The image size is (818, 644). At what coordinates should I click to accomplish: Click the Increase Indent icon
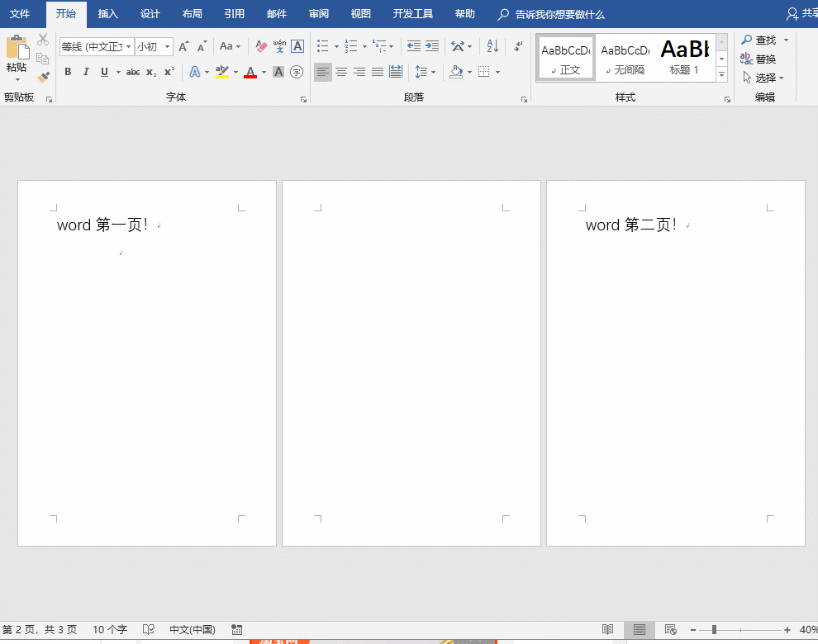[x=432, y=46]
